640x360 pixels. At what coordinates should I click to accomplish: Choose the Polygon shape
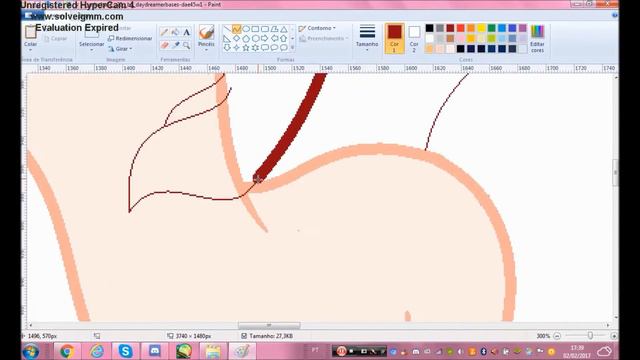pyautogui.click(x=274, y=29)
